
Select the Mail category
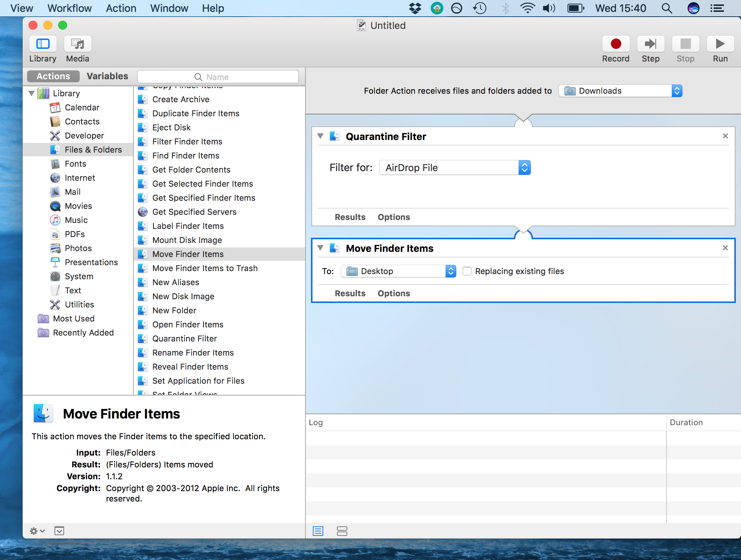[72, 192]
